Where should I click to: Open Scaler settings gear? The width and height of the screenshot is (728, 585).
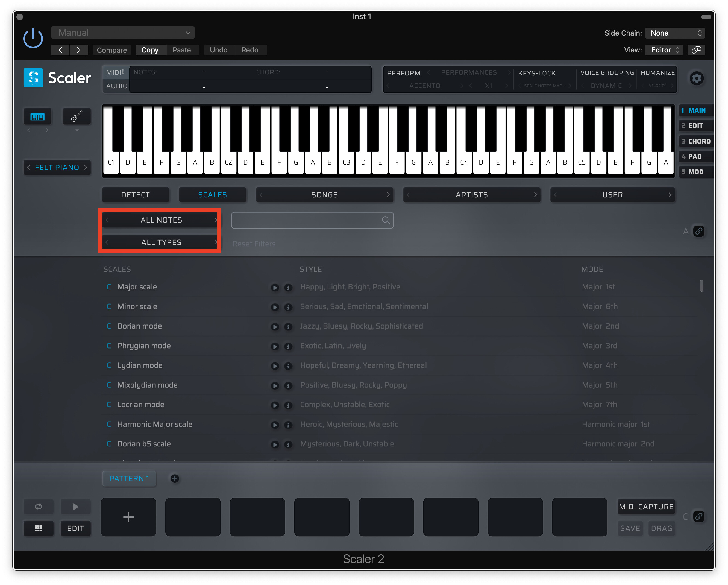coord(697,79)
